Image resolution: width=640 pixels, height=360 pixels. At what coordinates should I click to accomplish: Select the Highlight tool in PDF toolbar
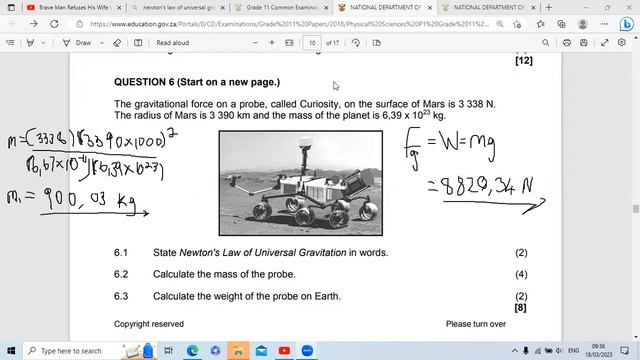30,43
